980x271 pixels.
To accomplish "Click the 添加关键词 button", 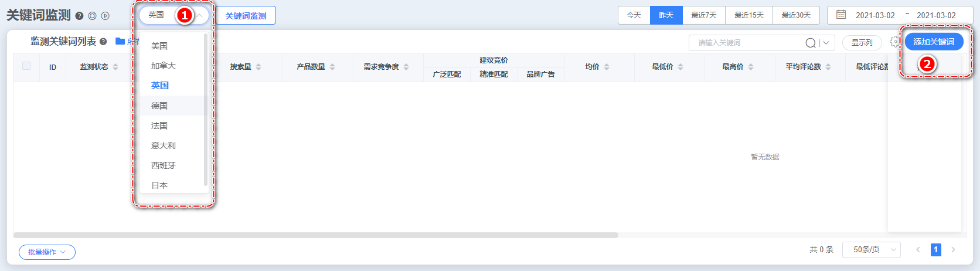I will click(934, 42).
